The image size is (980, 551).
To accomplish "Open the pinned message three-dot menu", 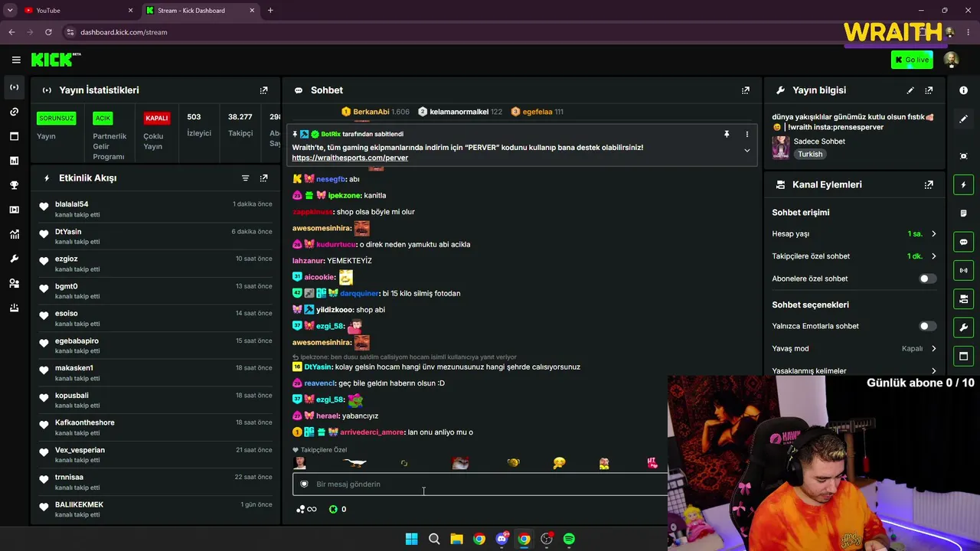I will pos(747,135).
